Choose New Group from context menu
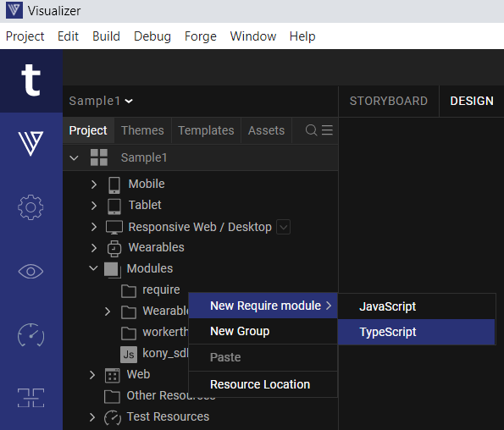 pyautogui.click(x=263, y=331)
